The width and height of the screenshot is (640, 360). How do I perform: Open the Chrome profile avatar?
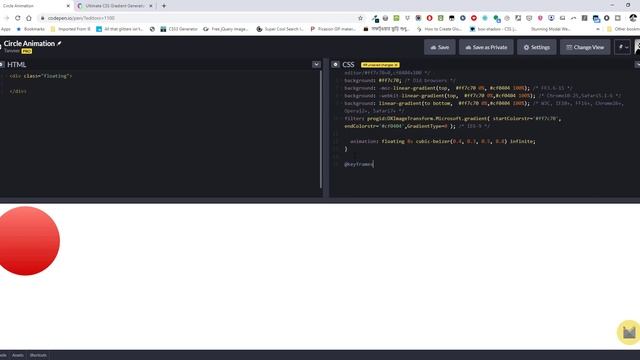pos(633,18)
